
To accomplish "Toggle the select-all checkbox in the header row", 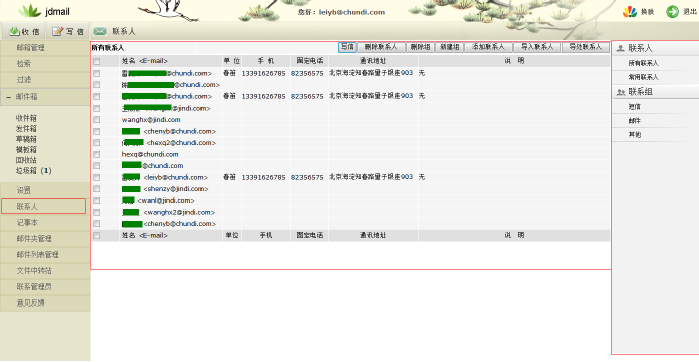I will coord(97,61).
